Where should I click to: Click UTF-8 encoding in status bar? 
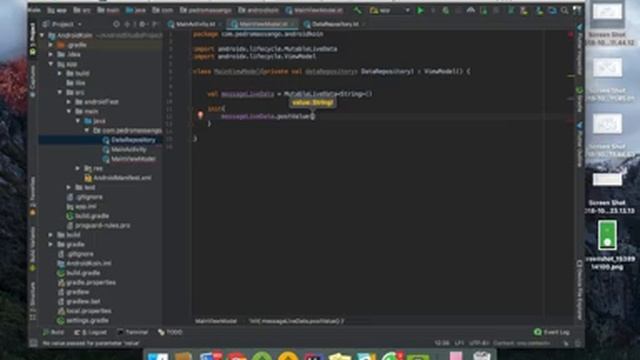478,343
